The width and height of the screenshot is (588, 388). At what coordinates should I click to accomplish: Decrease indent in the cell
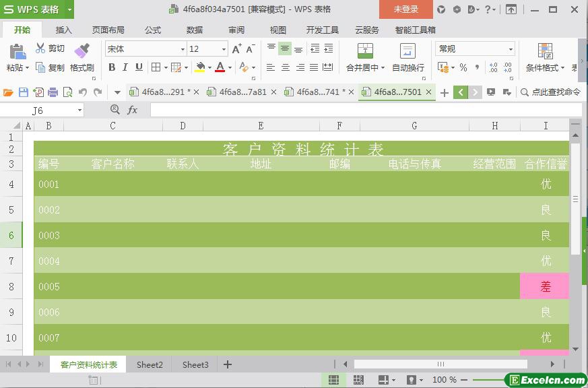point(315,48)
